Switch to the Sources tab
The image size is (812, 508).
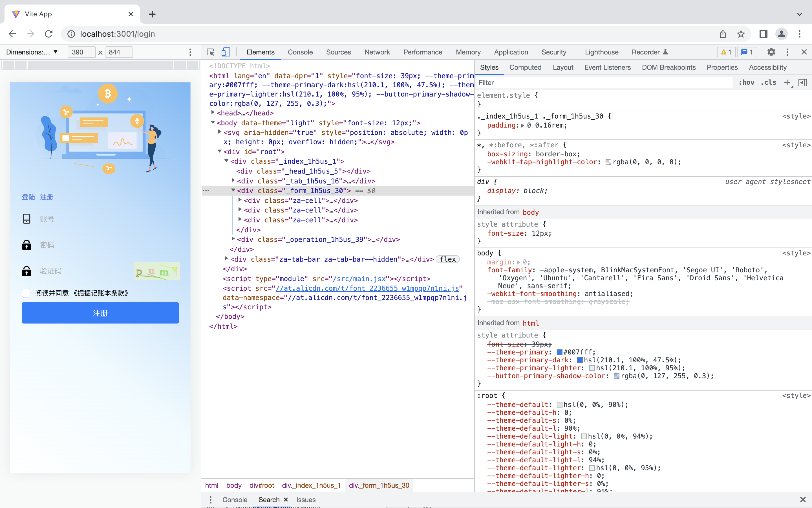click(338, 52)
